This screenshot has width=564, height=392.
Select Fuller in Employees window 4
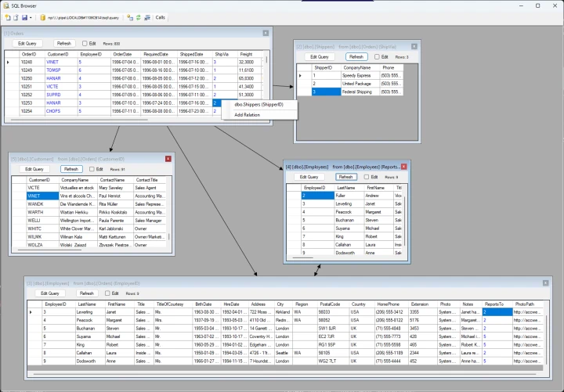tap(349, 196)
